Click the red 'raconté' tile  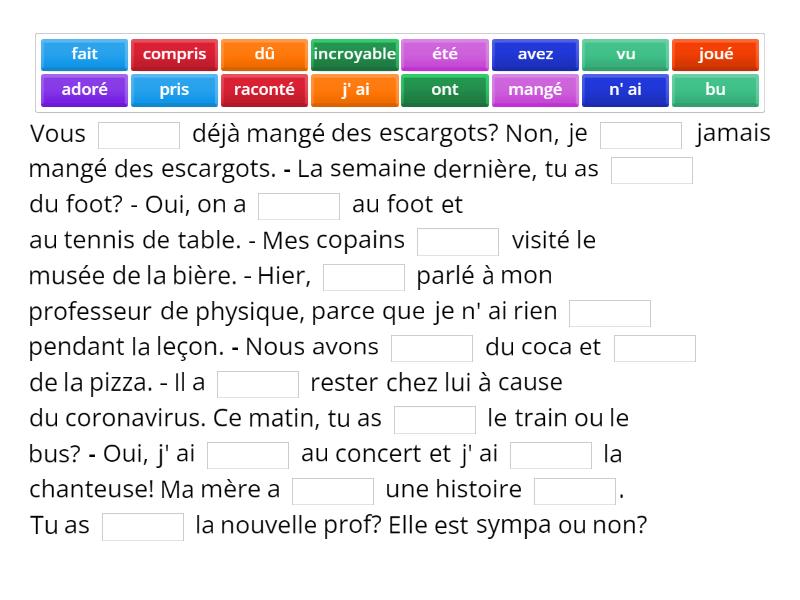pyautogui.click(x=264, y=90)
